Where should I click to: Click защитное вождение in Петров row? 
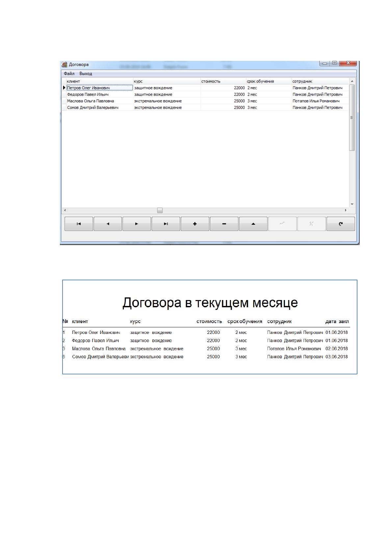click(x=167, y=88)
